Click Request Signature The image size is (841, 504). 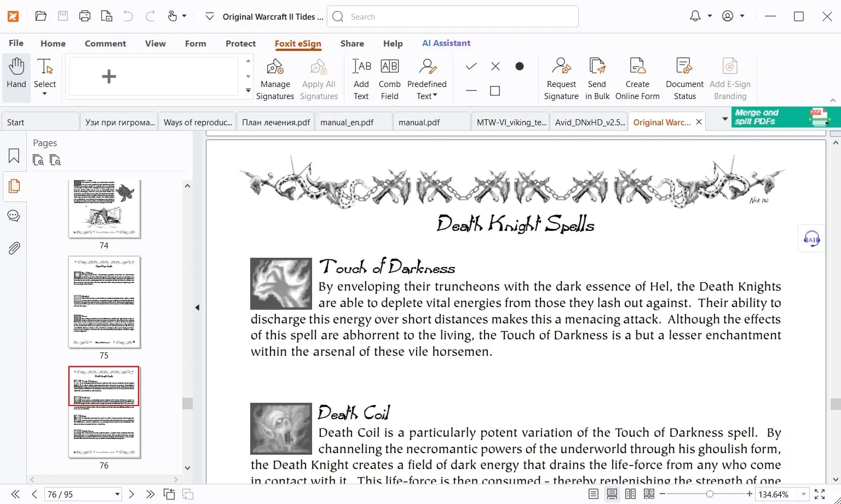click(561, 79)
